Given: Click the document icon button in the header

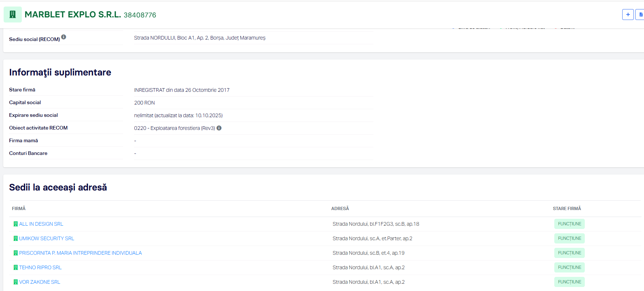Looking at the screenshot, I should (x=640, y=15).
